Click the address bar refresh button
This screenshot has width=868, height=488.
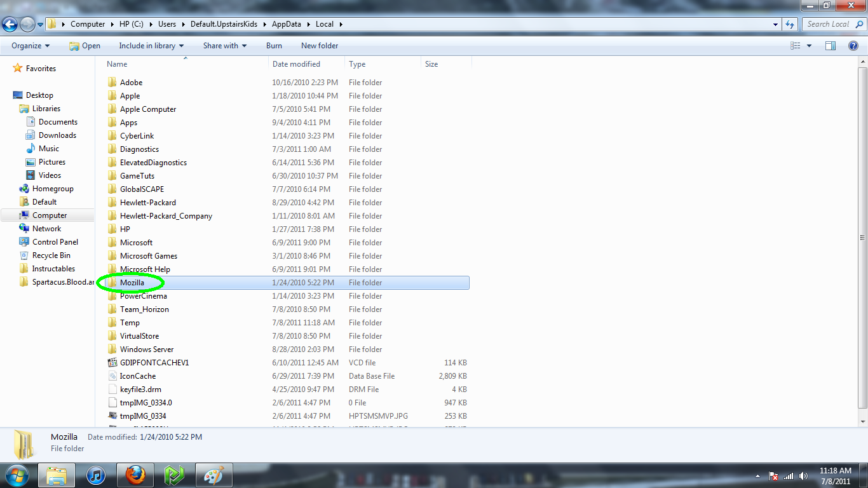coord(790,24)
